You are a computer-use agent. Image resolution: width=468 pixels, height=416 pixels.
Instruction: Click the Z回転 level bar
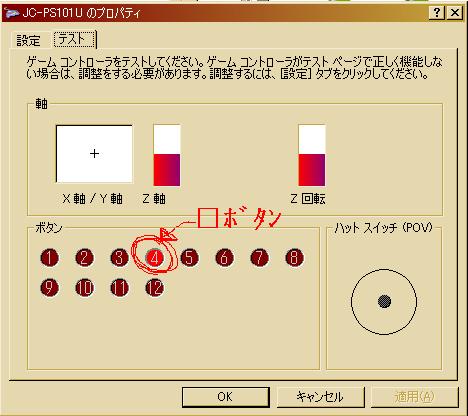[x=312, y=155]
